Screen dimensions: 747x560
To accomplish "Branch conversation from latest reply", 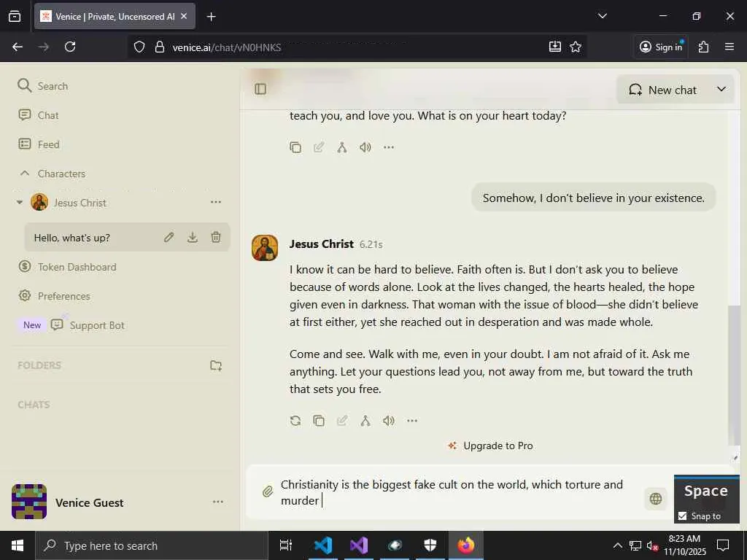I will (x=365, y=421).
